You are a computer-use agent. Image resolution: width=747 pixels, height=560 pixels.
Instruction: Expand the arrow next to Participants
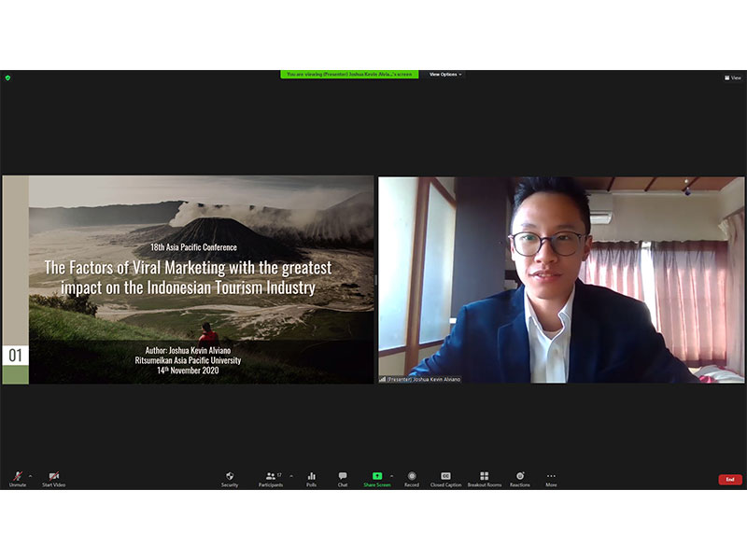point(290,475)
